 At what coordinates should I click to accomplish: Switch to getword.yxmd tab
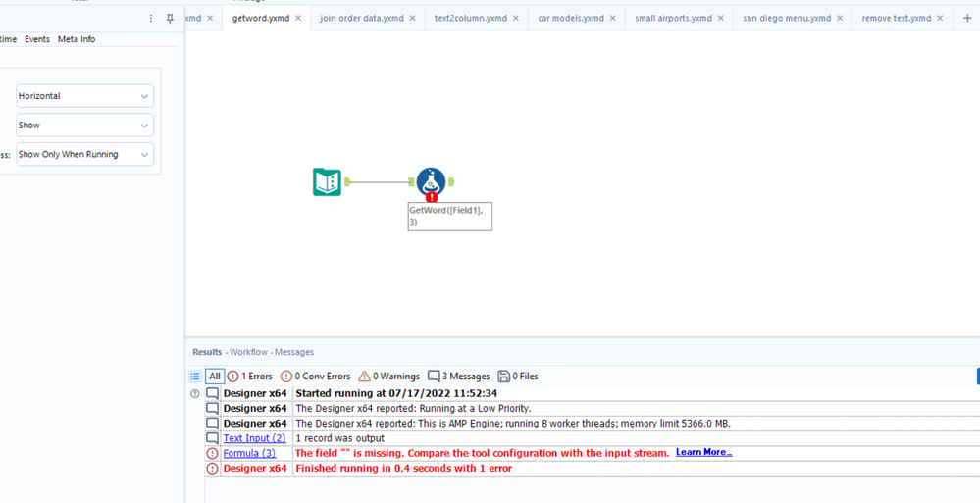point(261,18)
